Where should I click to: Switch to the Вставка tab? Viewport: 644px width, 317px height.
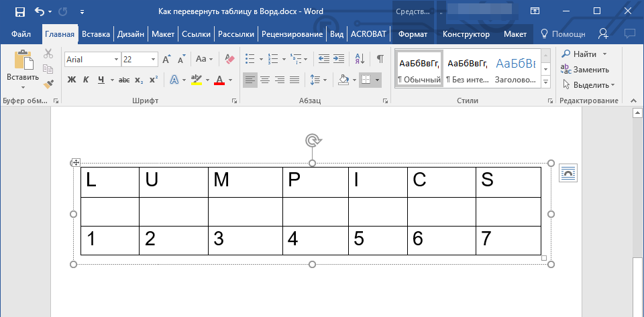(96, 34)
